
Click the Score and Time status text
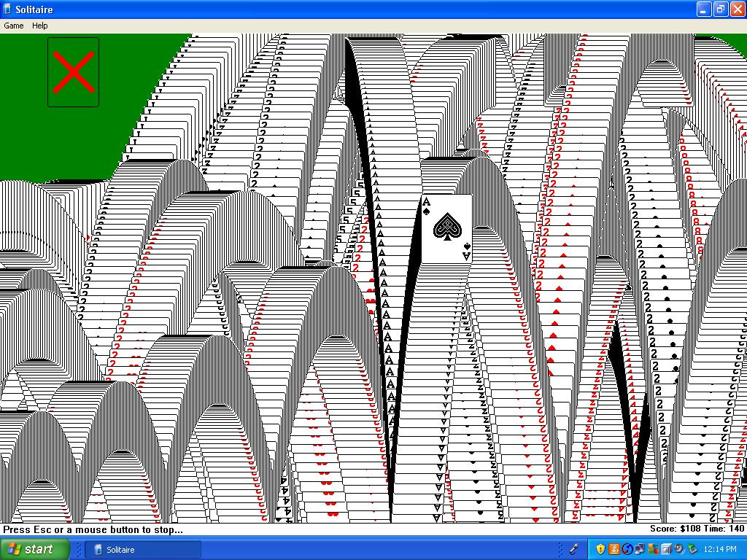[x=697, y=529]
